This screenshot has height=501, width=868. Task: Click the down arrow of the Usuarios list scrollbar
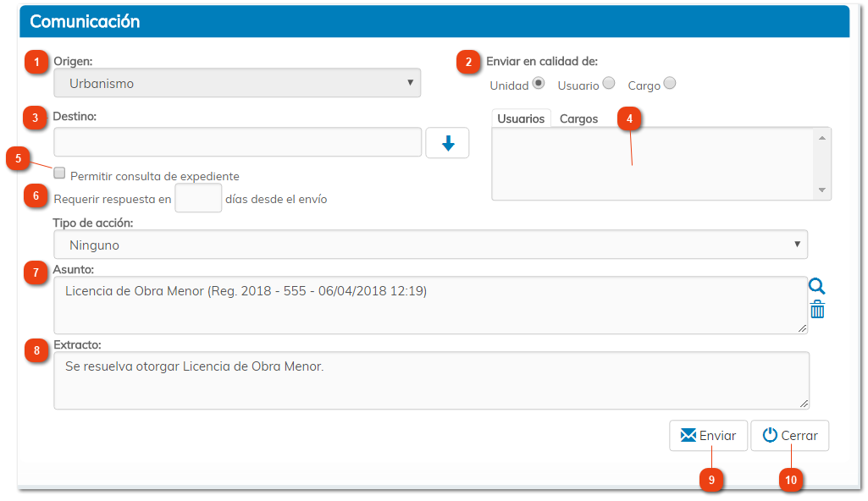(x=822, y=191)
